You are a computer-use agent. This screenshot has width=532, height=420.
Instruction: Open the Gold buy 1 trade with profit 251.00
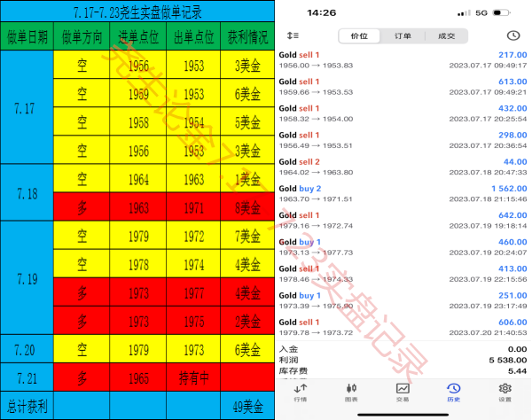(403, 300)
